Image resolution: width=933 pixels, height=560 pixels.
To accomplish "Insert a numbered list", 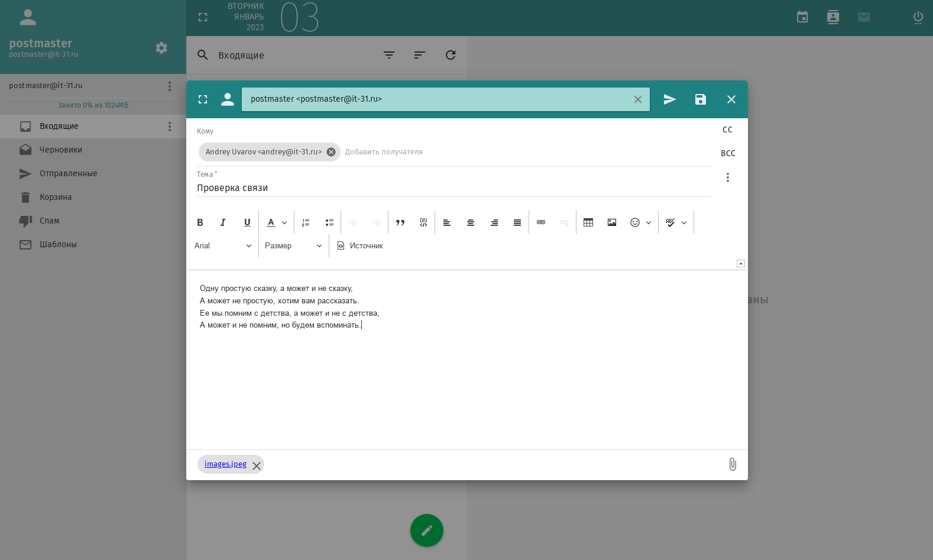I will [x=306, y=222].
